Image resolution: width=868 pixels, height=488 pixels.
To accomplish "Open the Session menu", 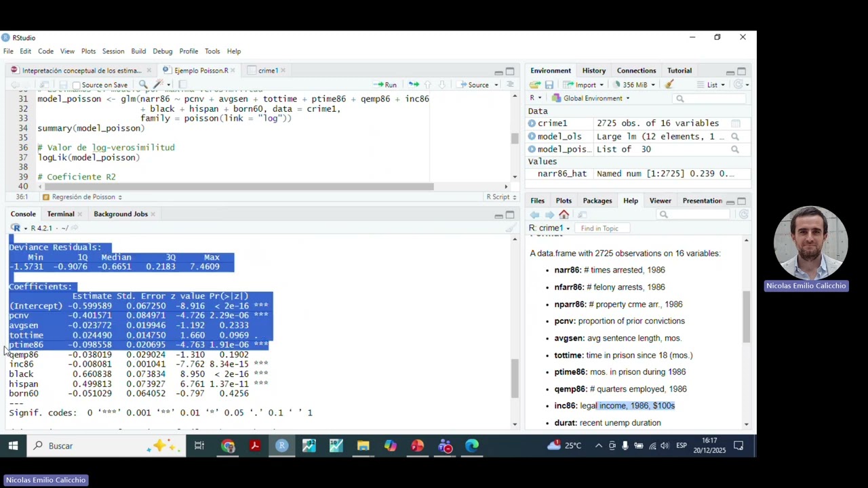I will coord(113,52).
